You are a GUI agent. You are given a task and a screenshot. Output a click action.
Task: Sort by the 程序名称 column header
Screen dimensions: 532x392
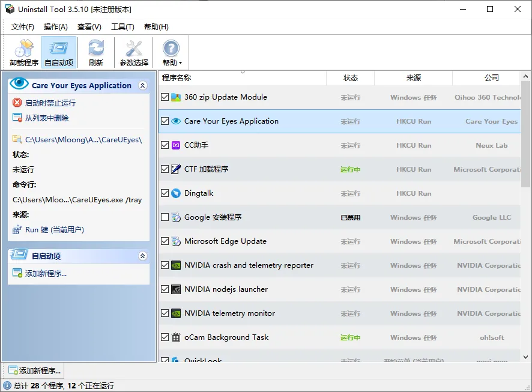point(243,78)
